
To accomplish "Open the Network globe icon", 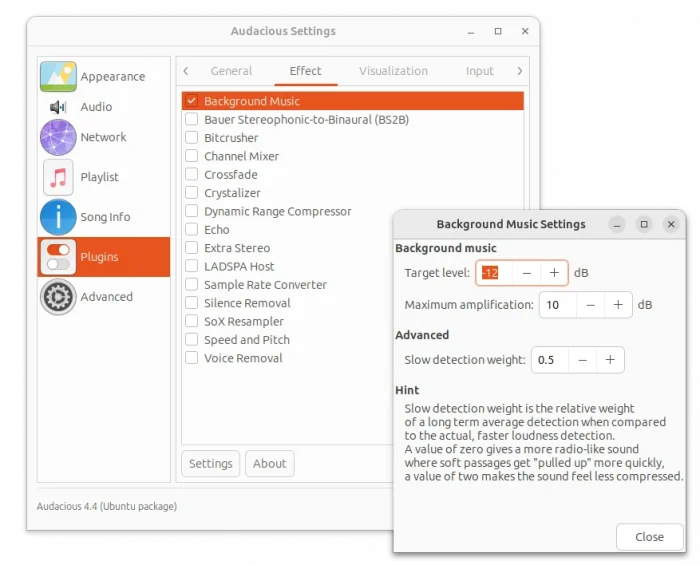I will [58, 137].
